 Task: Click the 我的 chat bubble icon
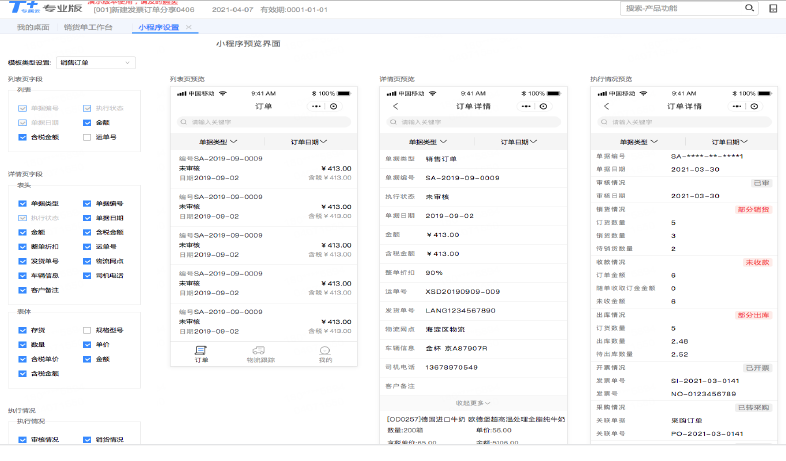325,350
